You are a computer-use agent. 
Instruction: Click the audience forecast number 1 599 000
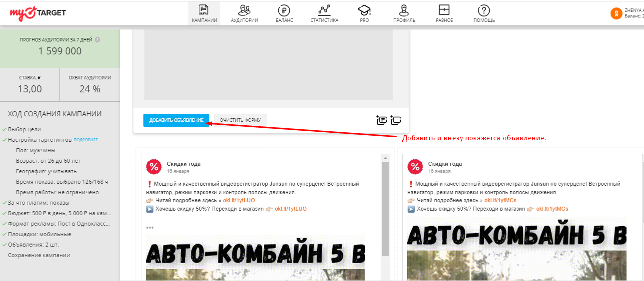[x=60, y=51]
